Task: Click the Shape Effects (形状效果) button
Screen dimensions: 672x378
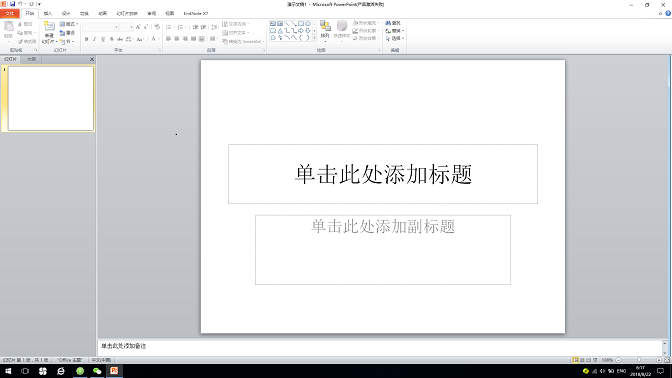Action: (x=366, y=38)
